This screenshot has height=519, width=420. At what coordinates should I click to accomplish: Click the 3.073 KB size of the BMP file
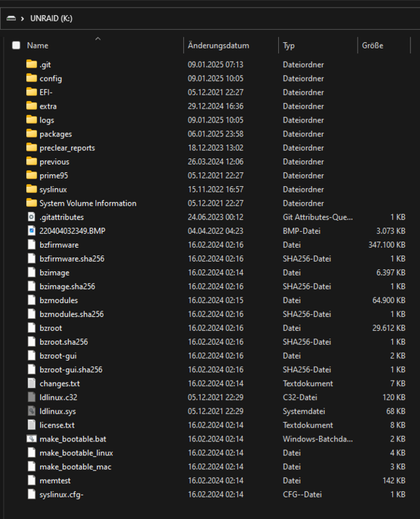[391, 230]
